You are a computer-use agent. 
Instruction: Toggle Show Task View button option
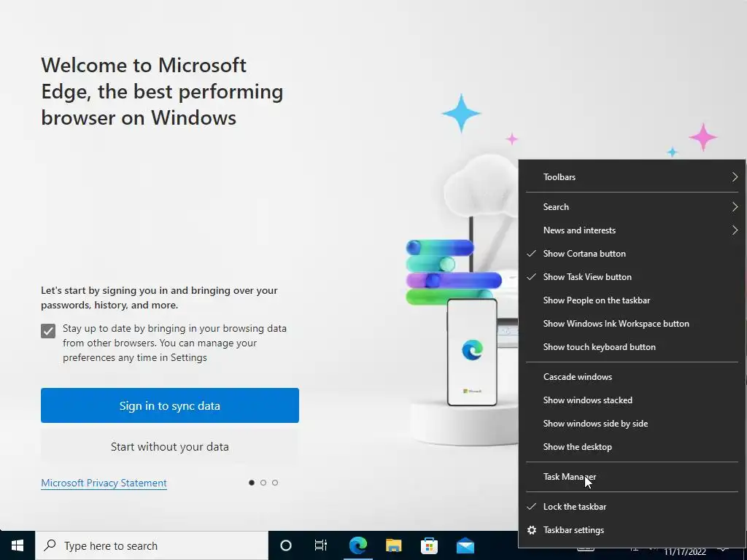click(x=632, y=276)
